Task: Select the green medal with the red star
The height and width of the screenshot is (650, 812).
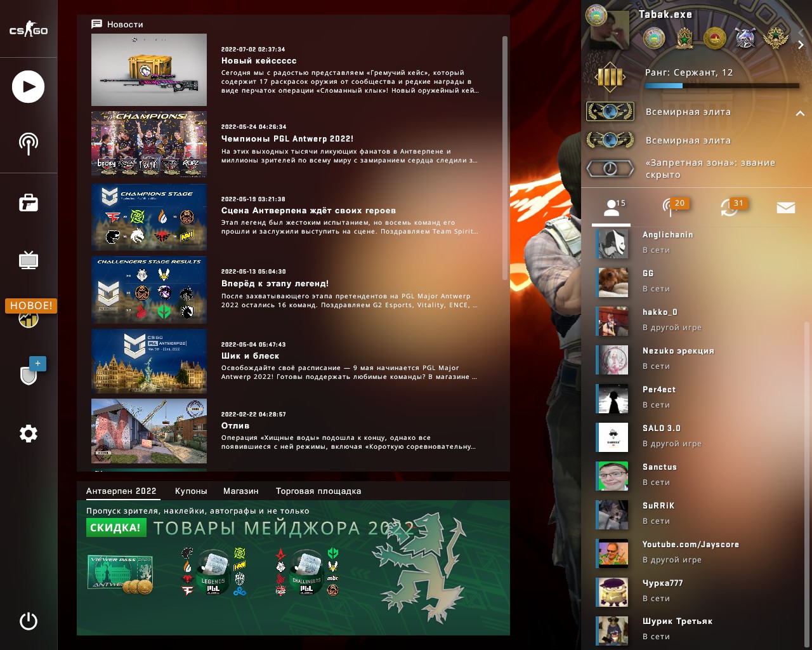Action: coord(684,38)
